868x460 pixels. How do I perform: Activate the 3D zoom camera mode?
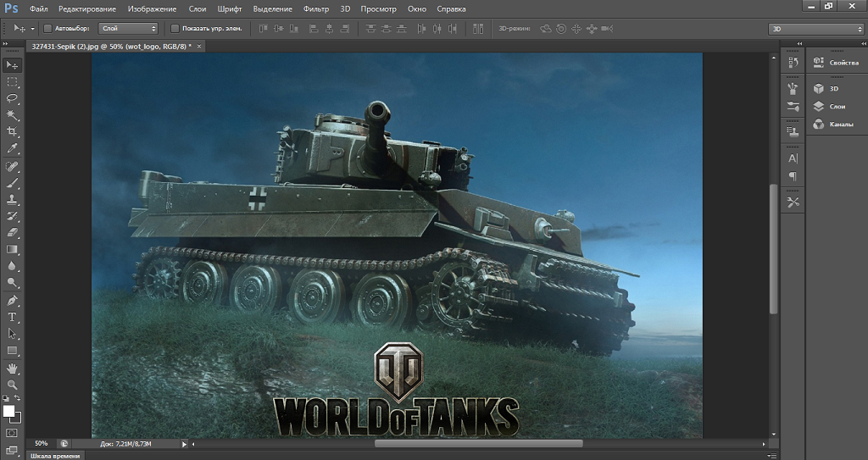pyautogui.click(x=607, y=28)
